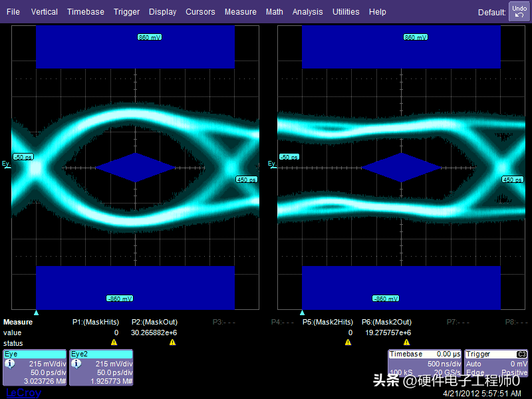Select the P5:(Mask2Hits) measurement header
The image size is (532, 399).
click(x=328, y=322)
